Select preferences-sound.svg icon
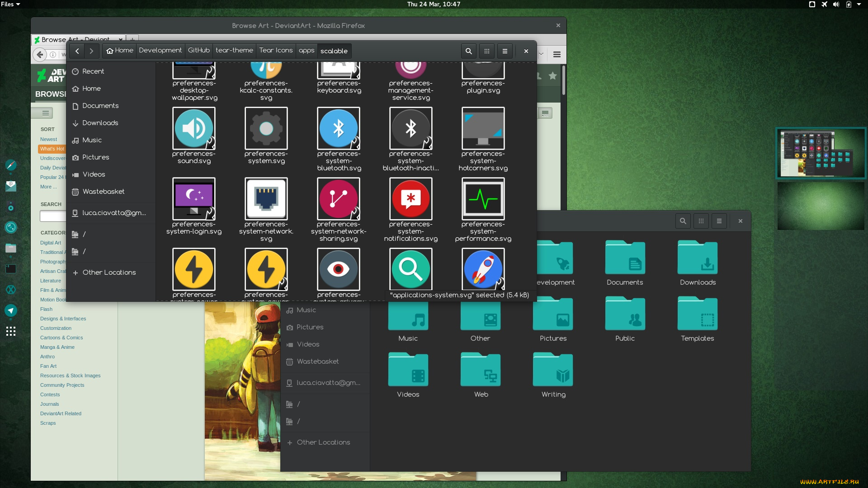868x488 pixels. (193, 129)
